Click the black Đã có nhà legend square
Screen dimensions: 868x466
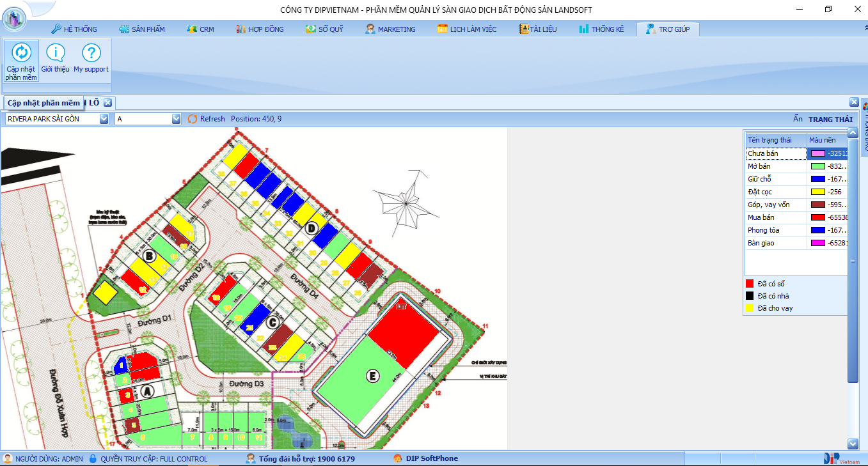(x=750, y=295)
